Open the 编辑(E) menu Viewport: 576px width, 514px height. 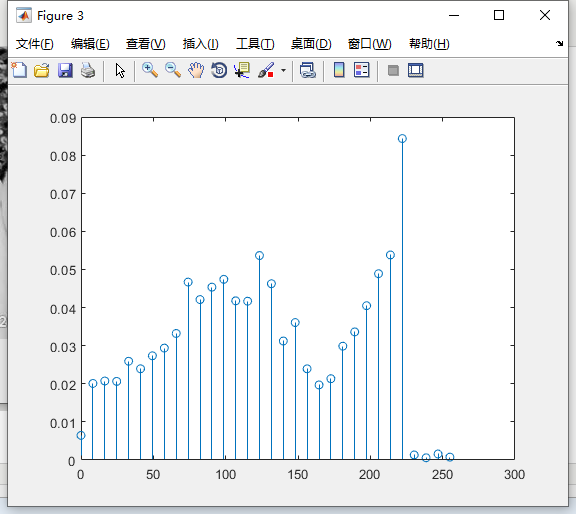pos(90,44)
